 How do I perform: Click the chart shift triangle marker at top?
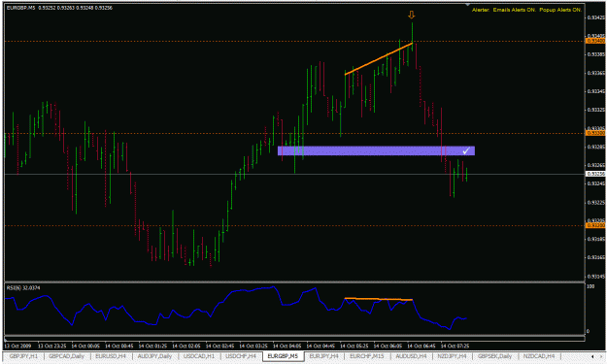click(468, 5)
